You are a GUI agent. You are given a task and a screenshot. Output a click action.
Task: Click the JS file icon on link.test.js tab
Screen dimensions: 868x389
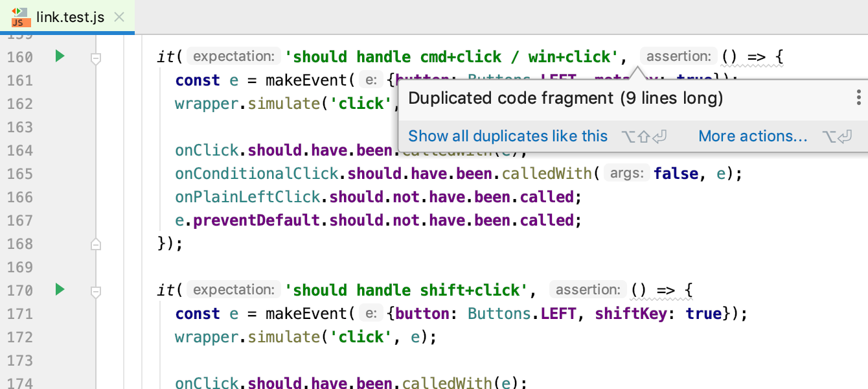(x=21, y=17)
